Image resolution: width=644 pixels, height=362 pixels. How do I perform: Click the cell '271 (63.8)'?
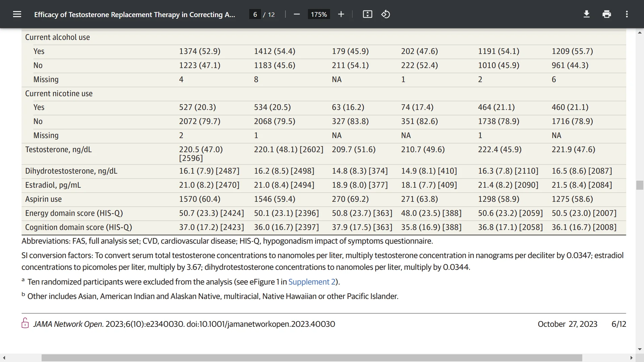coord(419,199)
